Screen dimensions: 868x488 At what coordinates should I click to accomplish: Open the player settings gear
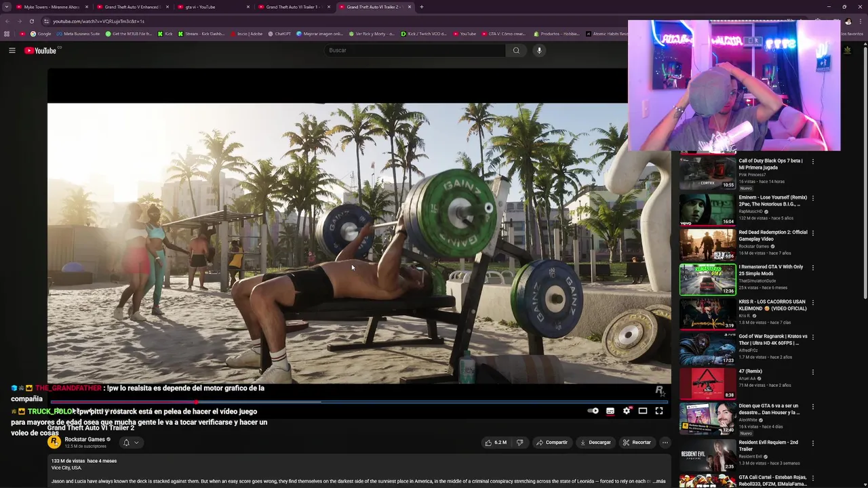[627, 411]
